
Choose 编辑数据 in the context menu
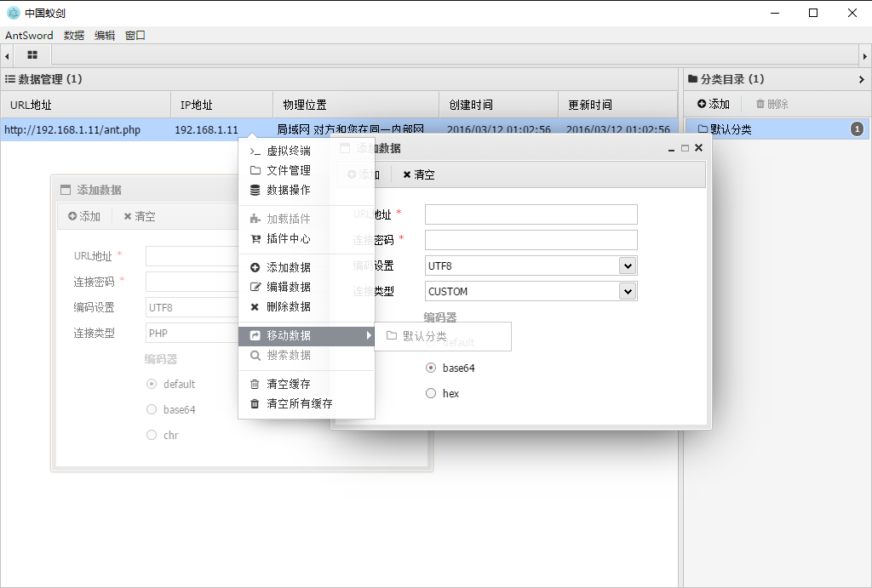point(306,287)
